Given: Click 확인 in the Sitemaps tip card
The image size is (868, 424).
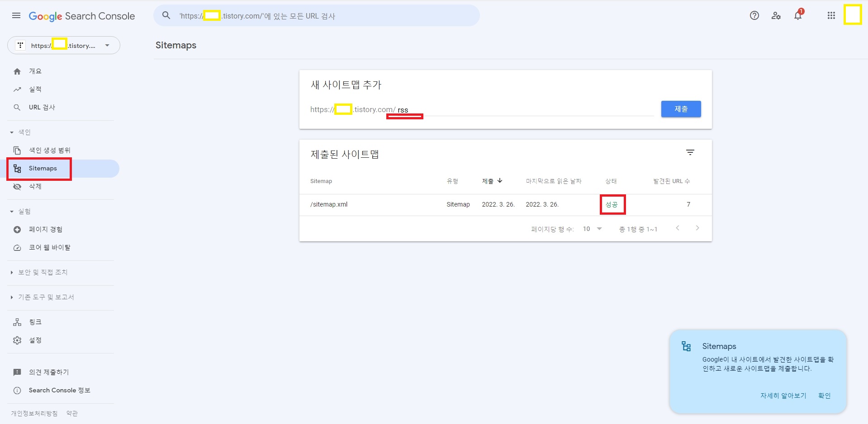Looking at the screenshot, I should point(825,396).
